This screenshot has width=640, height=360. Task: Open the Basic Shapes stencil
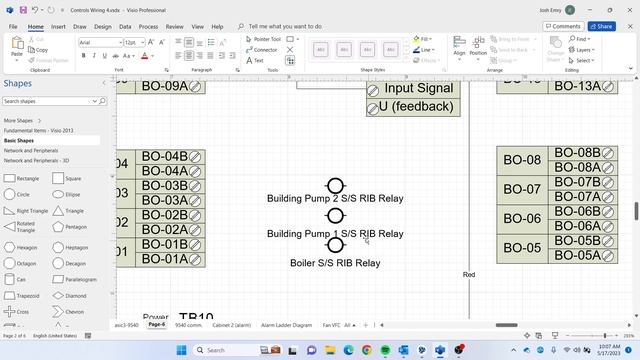click(51, 140)
